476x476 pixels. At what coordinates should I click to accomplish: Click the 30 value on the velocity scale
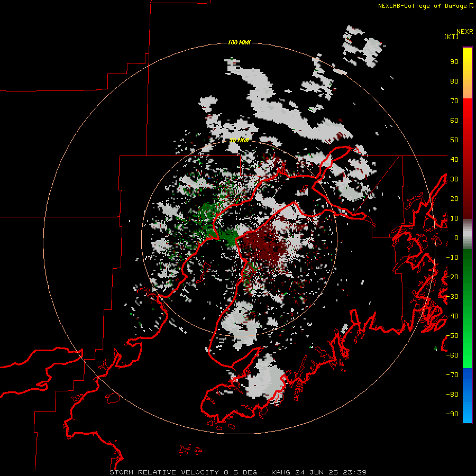(x=454, y=179)
